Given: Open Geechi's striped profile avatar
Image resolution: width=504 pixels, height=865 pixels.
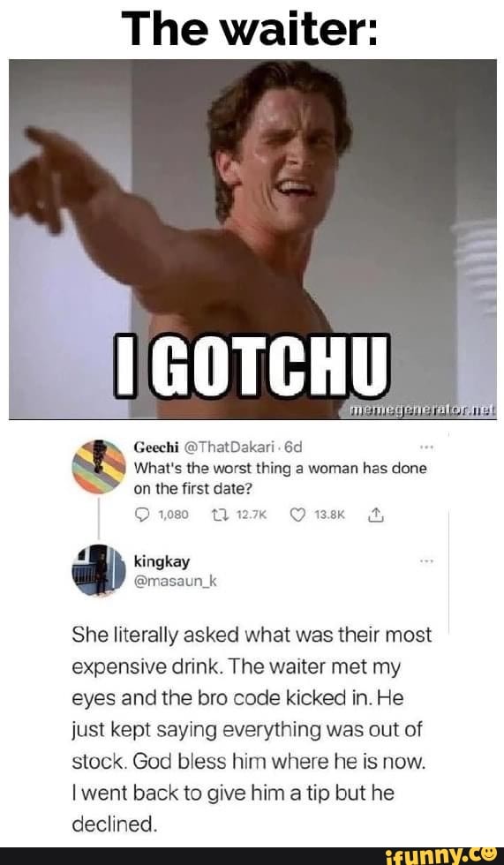Looking at the screenshot, I should click(x=99, y=467).
